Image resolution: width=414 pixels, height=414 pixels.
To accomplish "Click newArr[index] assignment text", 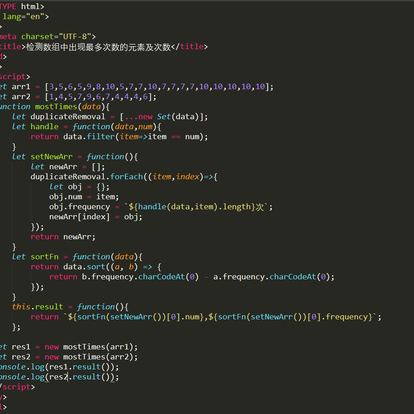I will (79, 217).
